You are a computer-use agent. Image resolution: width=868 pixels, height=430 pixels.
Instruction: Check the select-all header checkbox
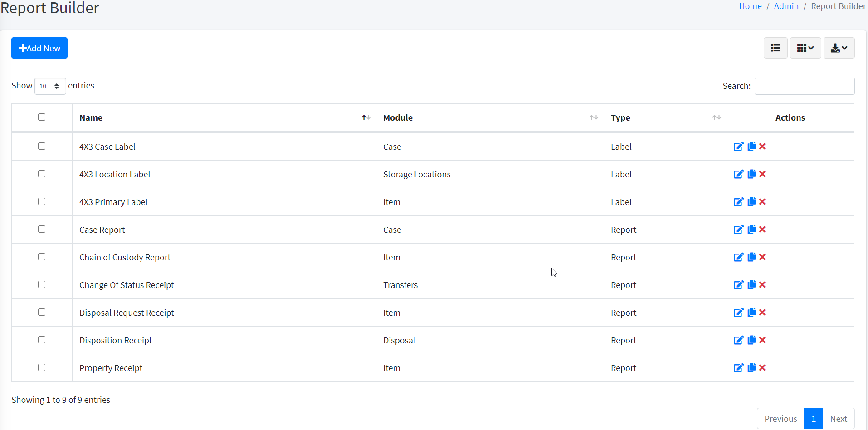[42, 117]
